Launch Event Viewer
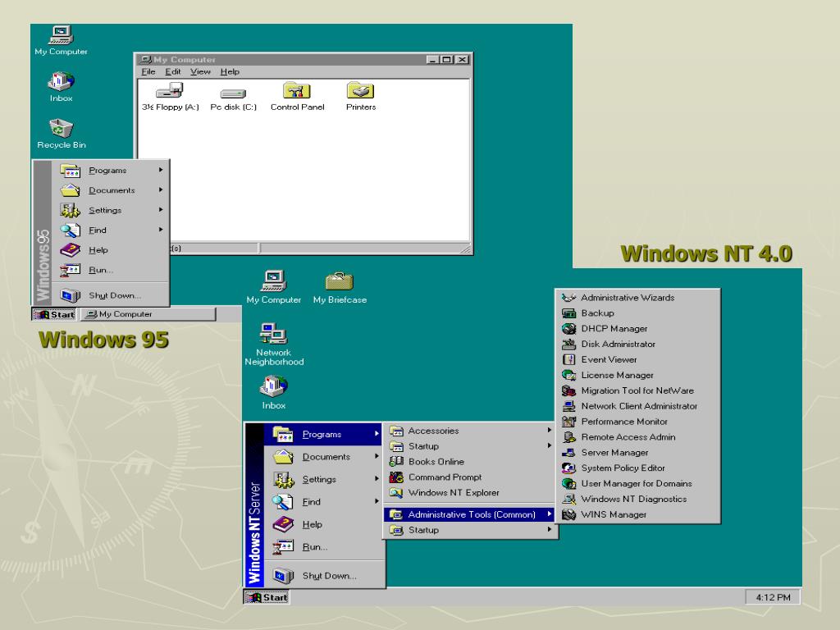This screenshot has width=840, height=630. [637, 359]
